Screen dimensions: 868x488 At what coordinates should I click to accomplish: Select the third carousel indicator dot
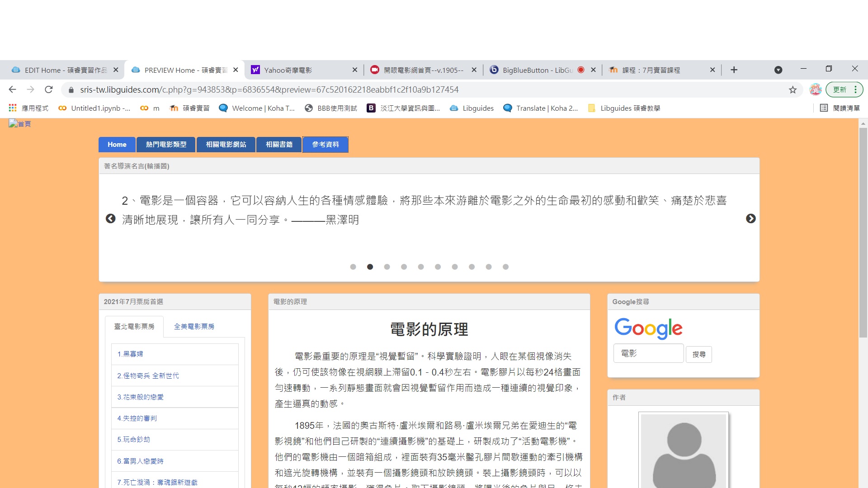point(387,267)
